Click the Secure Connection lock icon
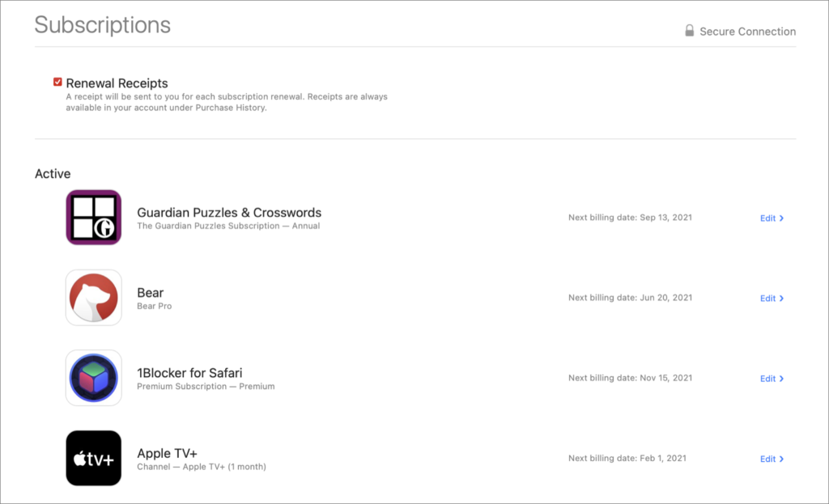The width and height of the screenshot is (829, 504). tap(689, 30)
